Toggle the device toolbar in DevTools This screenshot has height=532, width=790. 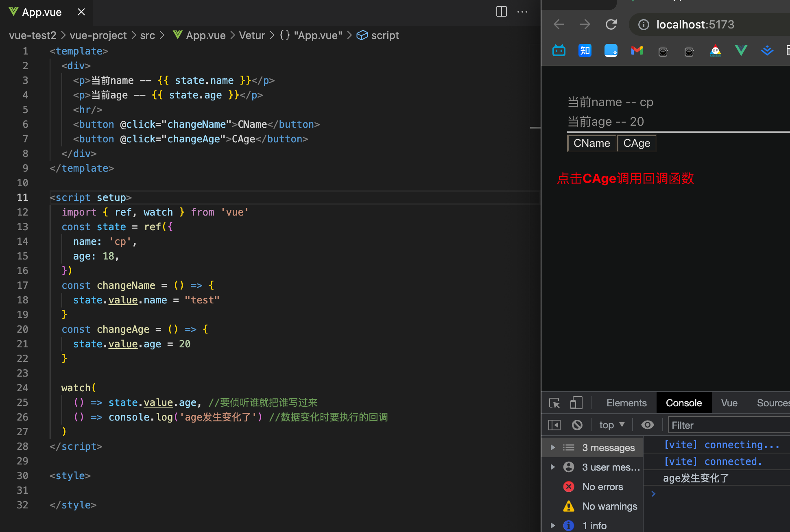point(576,403)
